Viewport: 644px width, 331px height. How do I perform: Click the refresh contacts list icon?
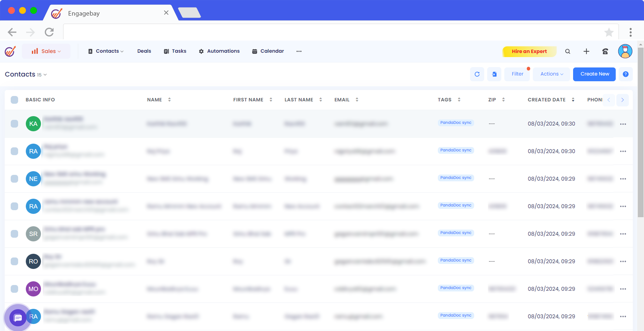click(477, 74)
